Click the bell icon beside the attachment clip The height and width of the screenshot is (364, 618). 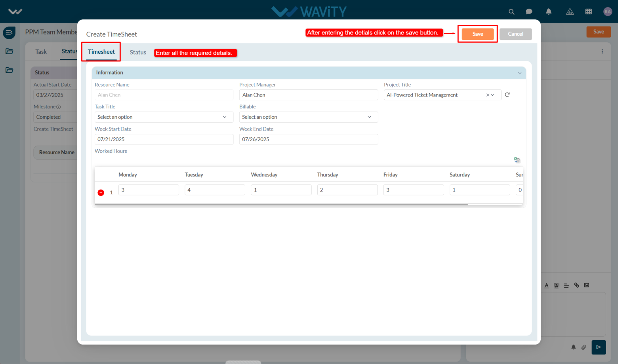click(x=573, y=347)
